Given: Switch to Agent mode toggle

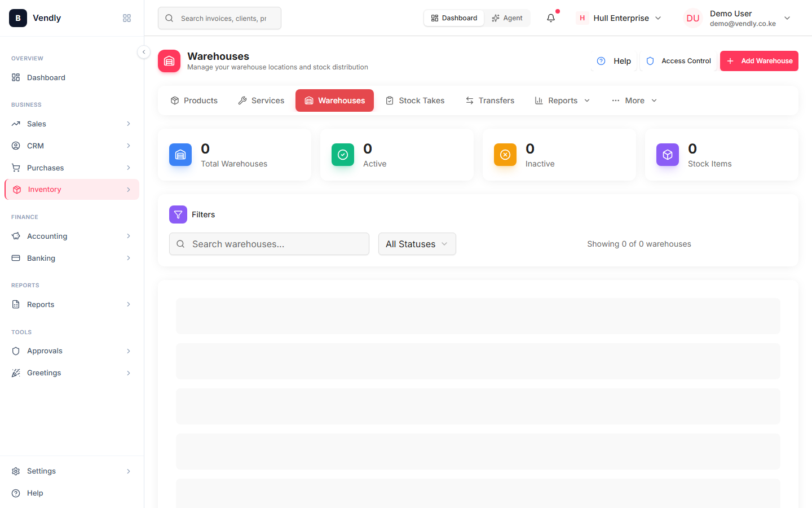Looking at the screenshot, I should 507,18.
